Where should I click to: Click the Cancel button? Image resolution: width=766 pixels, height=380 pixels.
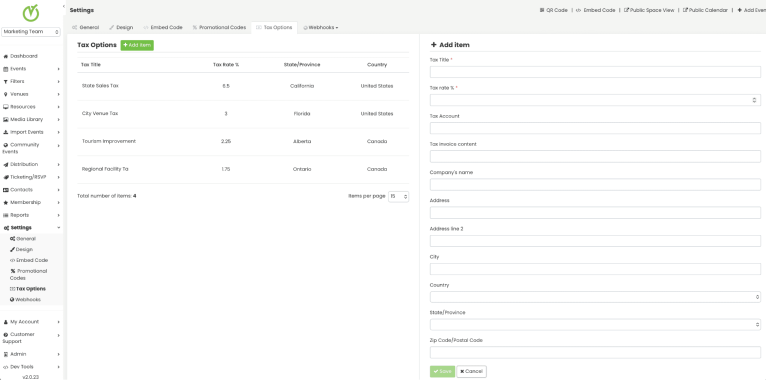click(471, 371)
